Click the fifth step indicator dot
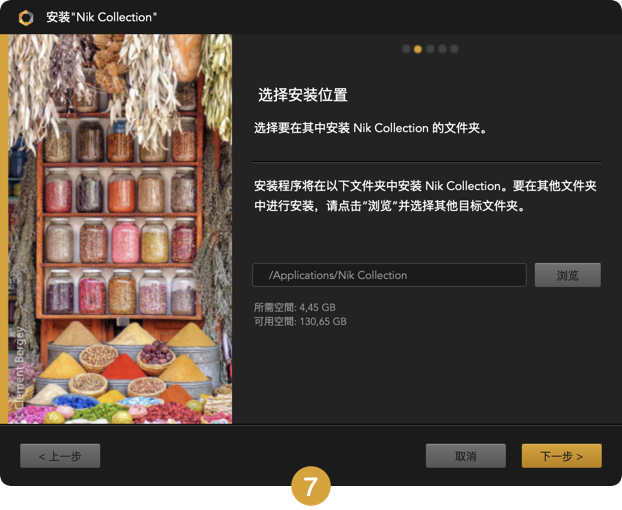This screenshot has width=622, height=510. point(454,49)
